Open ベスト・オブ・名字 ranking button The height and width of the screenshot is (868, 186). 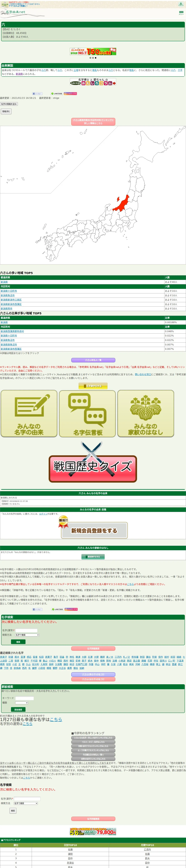point(93,742)
